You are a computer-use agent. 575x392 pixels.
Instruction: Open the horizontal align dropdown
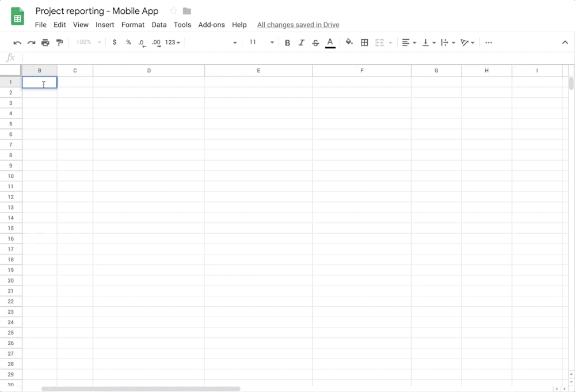(x=409, y=43)
